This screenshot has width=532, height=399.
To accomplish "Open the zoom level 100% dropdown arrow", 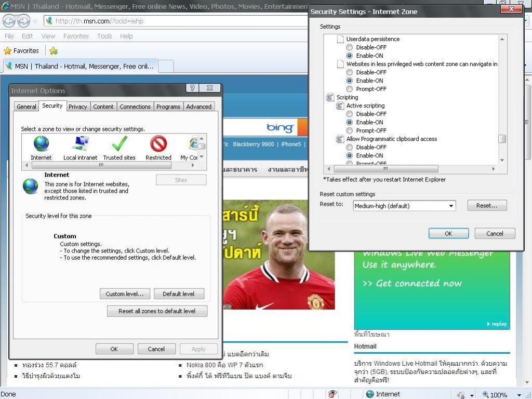I will point(519,395).
